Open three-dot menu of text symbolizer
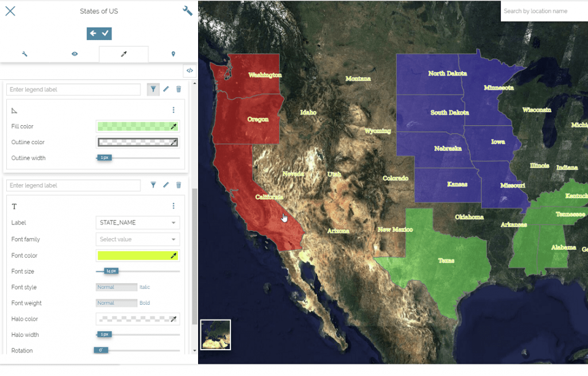The height and width of the screenshot is (376, 588). pyautogui.click(x=173, y=206)
